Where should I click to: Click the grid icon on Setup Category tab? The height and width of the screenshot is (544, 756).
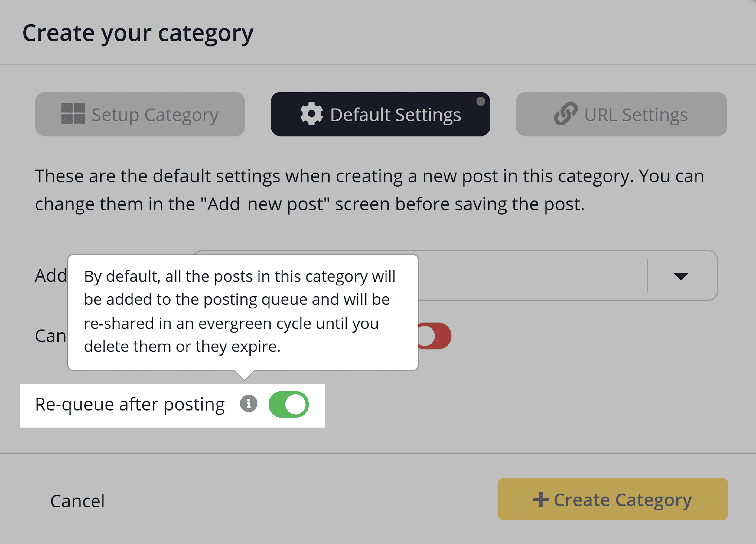74,114
